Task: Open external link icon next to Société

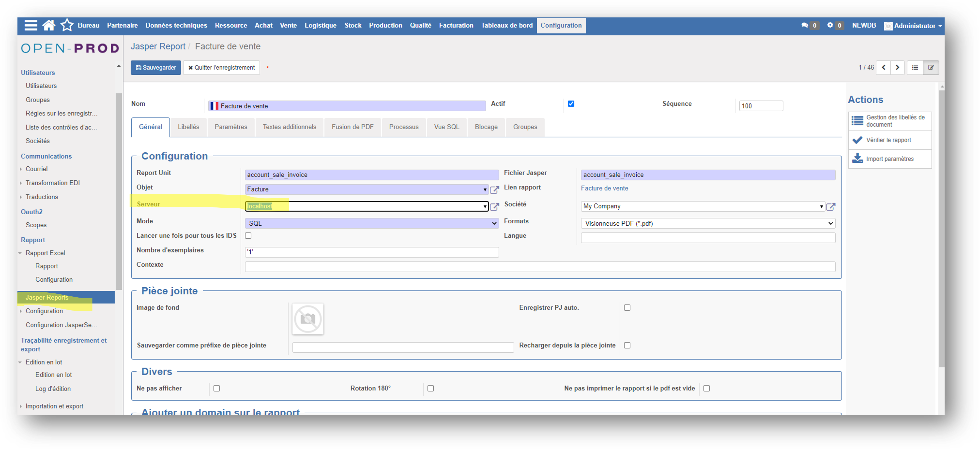Action: (830, 206)
